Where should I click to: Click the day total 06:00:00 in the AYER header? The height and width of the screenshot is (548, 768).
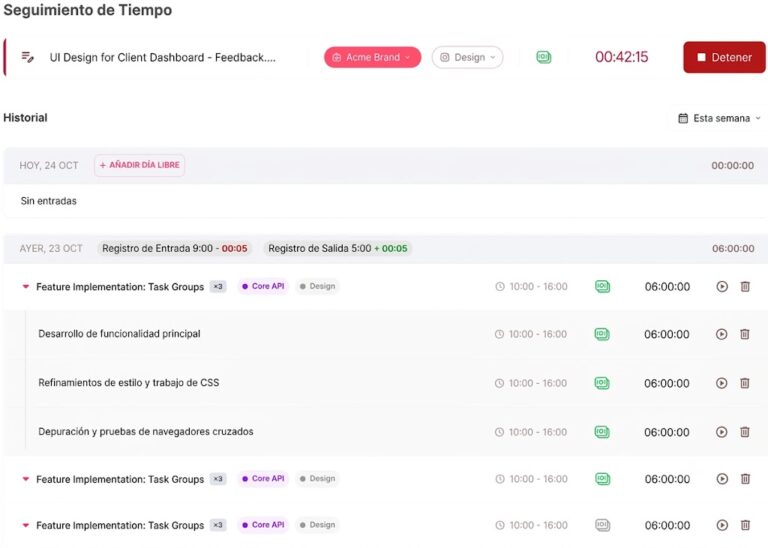(733, 248)
